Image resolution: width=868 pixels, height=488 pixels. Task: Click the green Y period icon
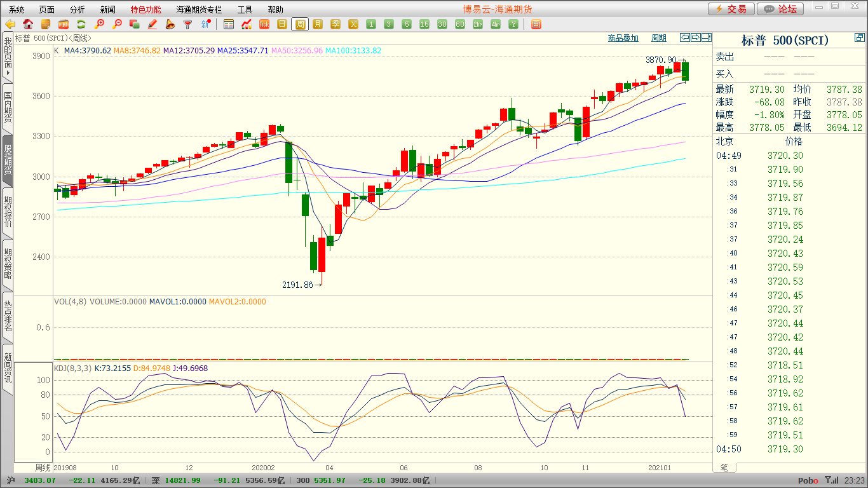pyautogui.click(x=513, y=24)
